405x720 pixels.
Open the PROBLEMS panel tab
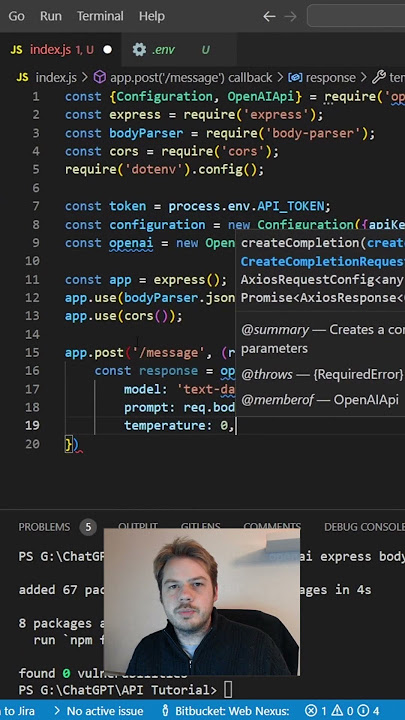(45, 527)
